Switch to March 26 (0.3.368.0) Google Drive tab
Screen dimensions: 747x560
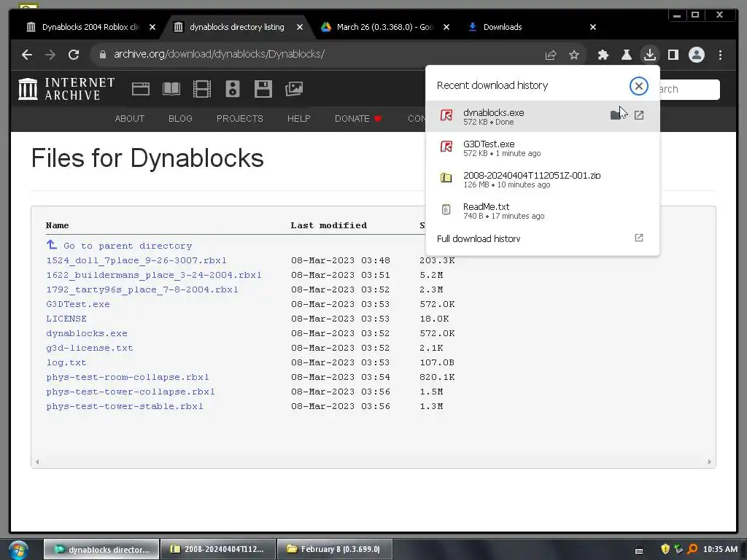point(385,27)
